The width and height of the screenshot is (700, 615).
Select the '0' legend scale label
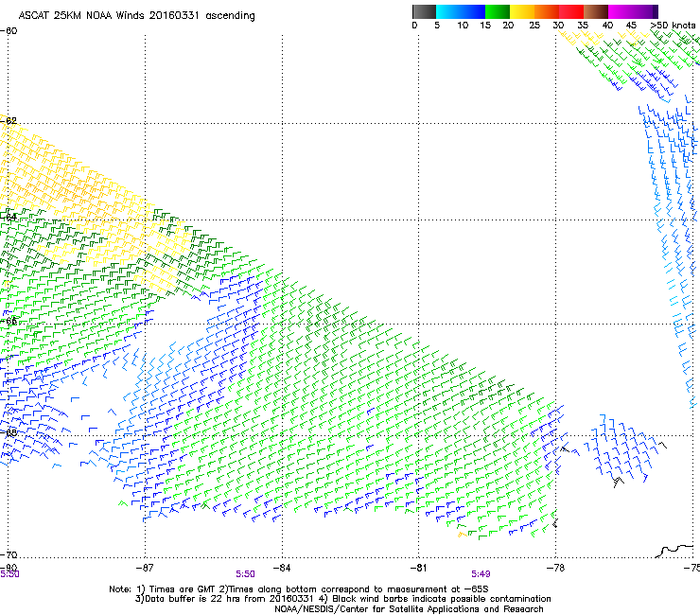414,26
